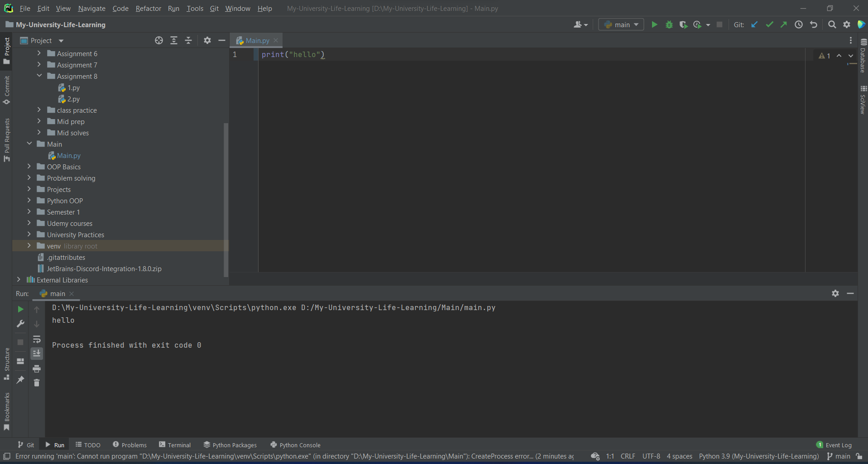Push commits with the green Git arrow
The height and width of the screenshot is (464, 868).
[x=784, y=24]
